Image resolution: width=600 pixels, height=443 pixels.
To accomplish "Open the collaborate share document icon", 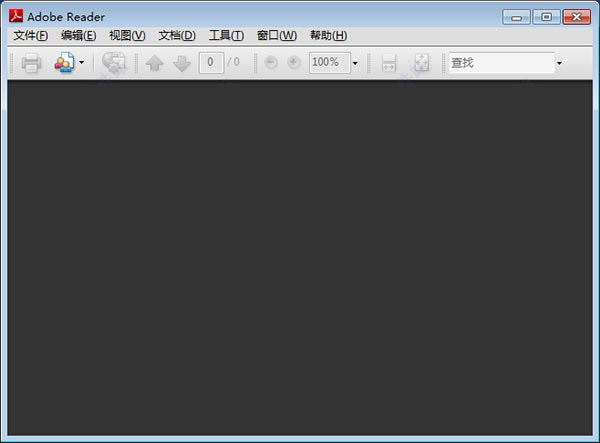I will [x=64, y=62].
